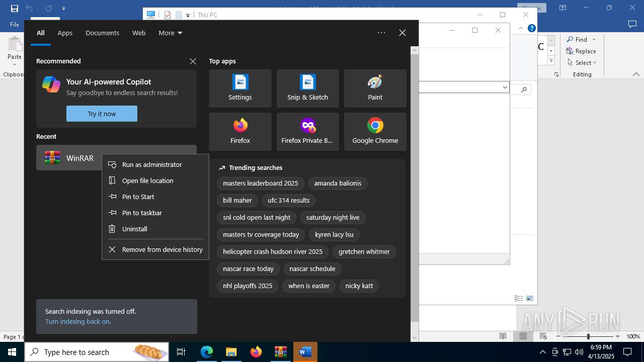Switch to the Documents search tab
The image size is (644, 362).
point(102,33)
